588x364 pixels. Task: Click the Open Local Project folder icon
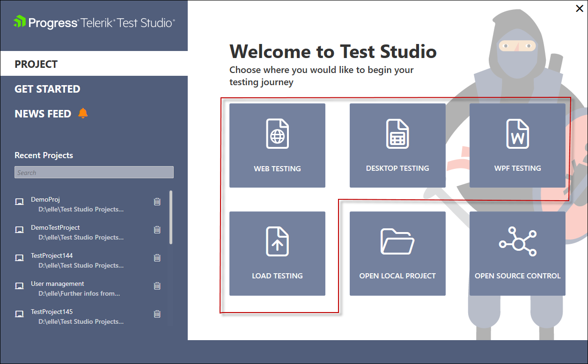397,241
